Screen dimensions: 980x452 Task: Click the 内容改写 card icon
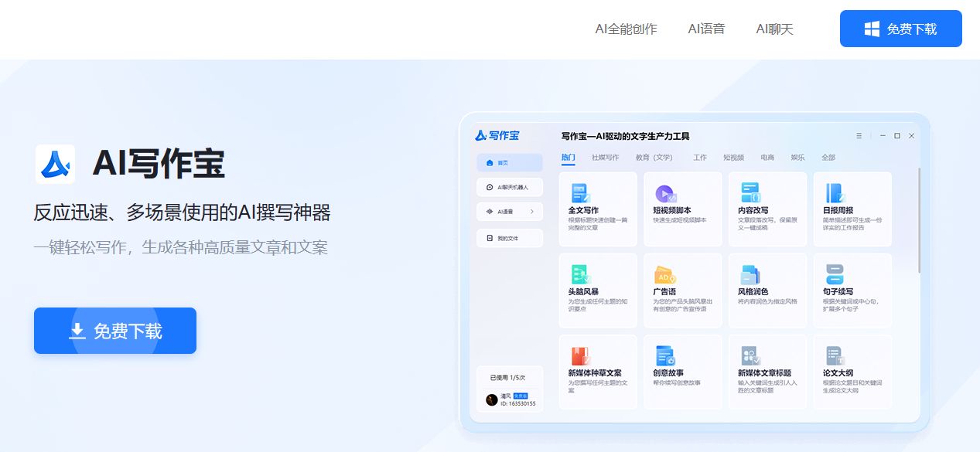pyautogui.click(x=750, y=193)
